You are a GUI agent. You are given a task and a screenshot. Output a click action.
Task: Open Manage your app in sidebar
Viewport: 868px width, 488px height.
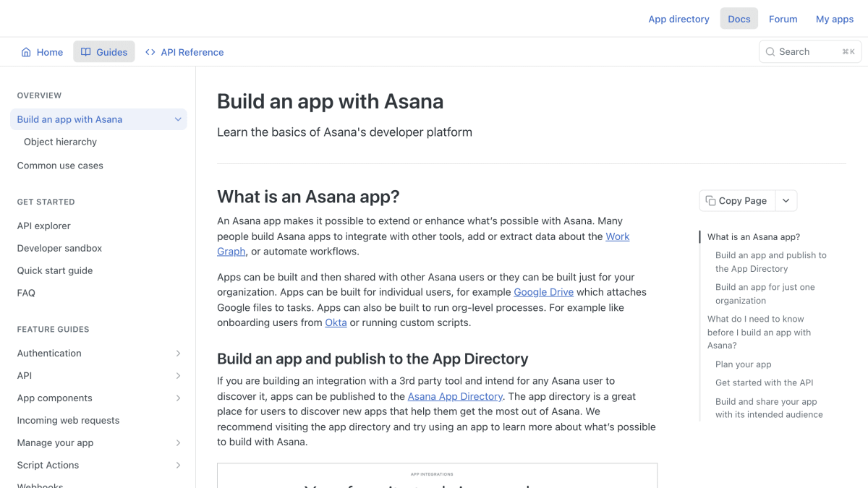coord(55,443)
